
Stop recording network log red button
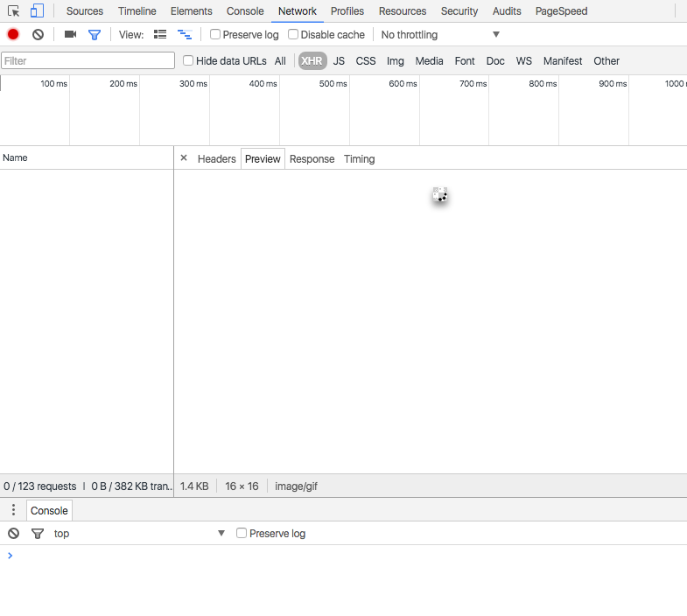[13, 34]
